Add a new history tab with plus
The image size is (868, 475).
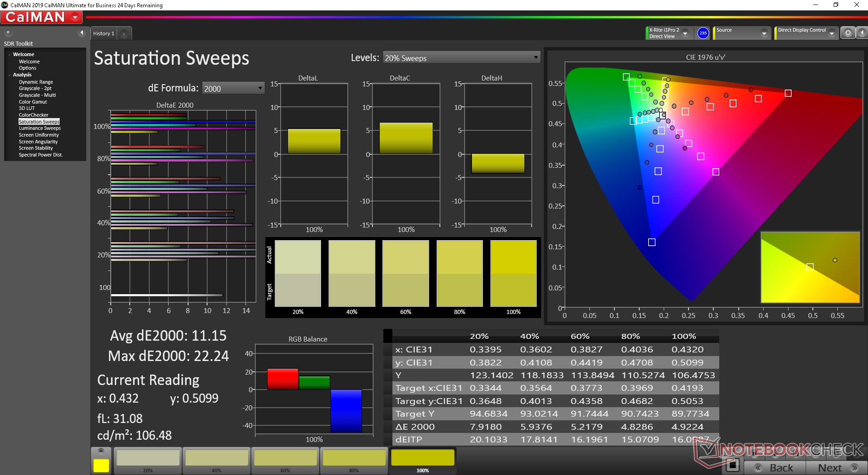click(124, 33)
